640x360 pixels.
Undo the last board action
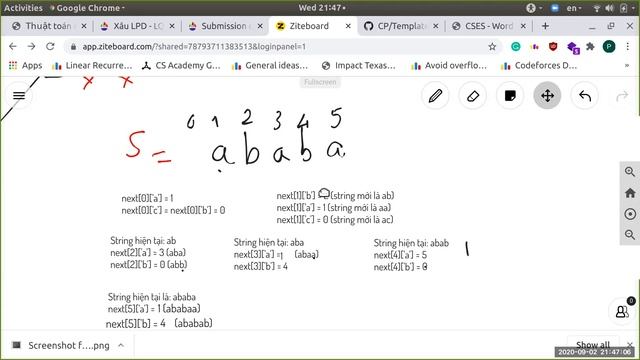point(585,96)
